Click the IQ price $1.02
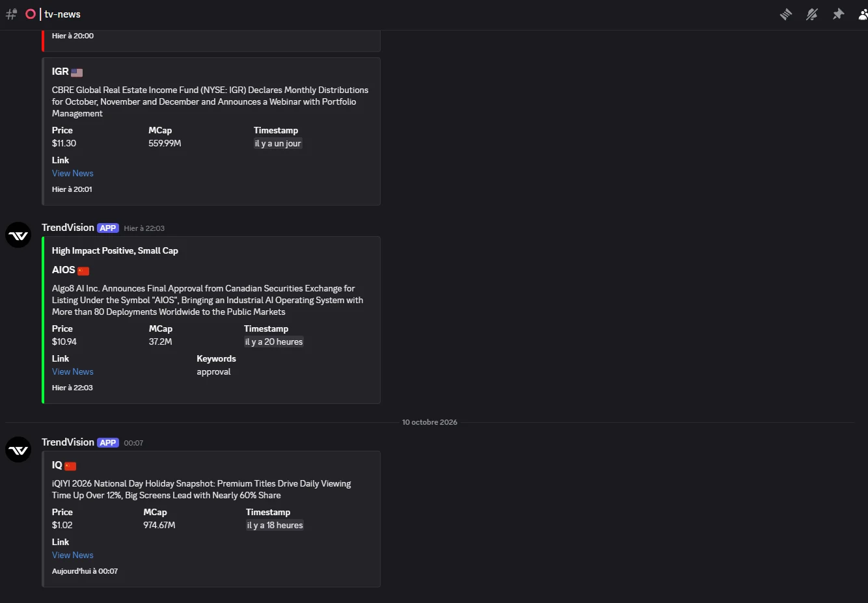This screenshot has width=868, height=603. (62, 526)
